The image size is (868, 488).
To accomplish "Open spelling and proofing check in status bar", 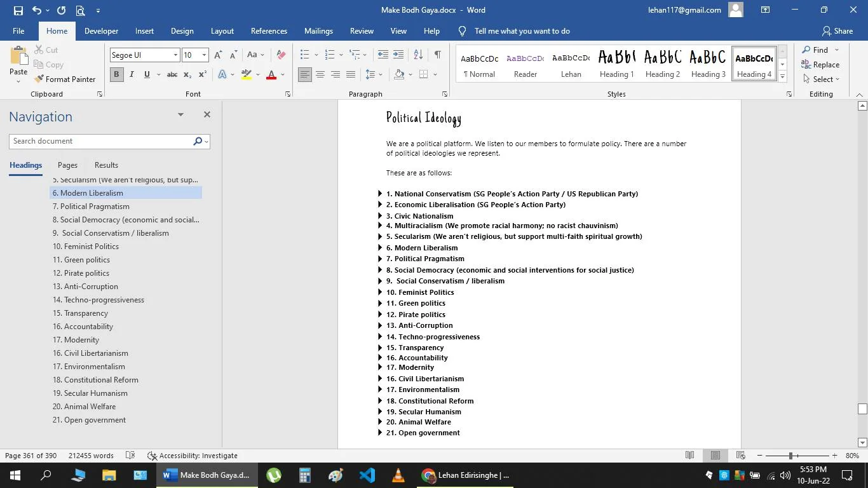I will 130,456.
